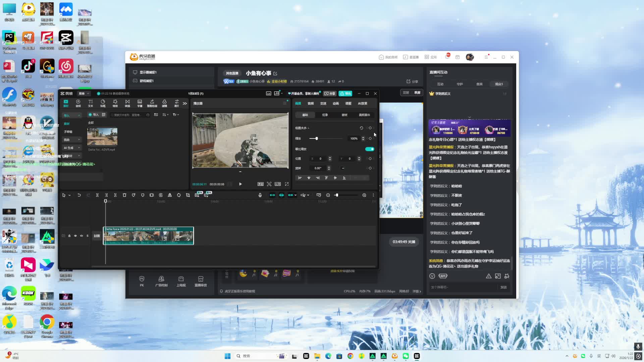Switch to the 抠像 sub-tab
Screen dimensions: 644x362
pyautogui.click(x=325, y=115)
